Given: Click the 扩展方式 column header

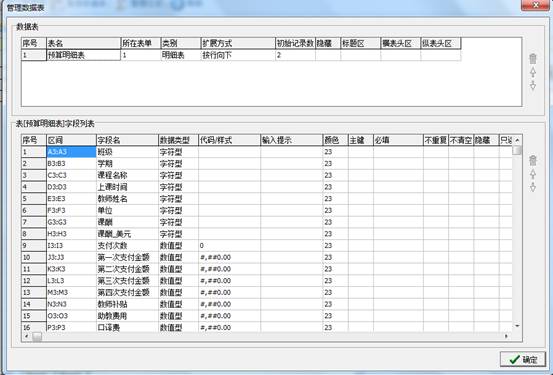Looking at the screenshot, I should 238,43.
